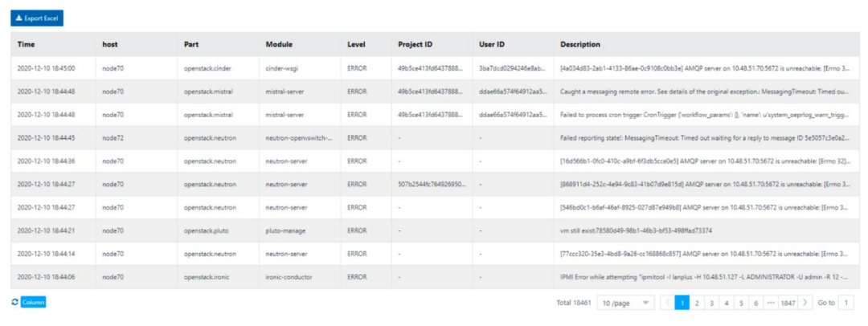Go to the previous page arrow
868x326 pixels.
[x=666, y=303]
